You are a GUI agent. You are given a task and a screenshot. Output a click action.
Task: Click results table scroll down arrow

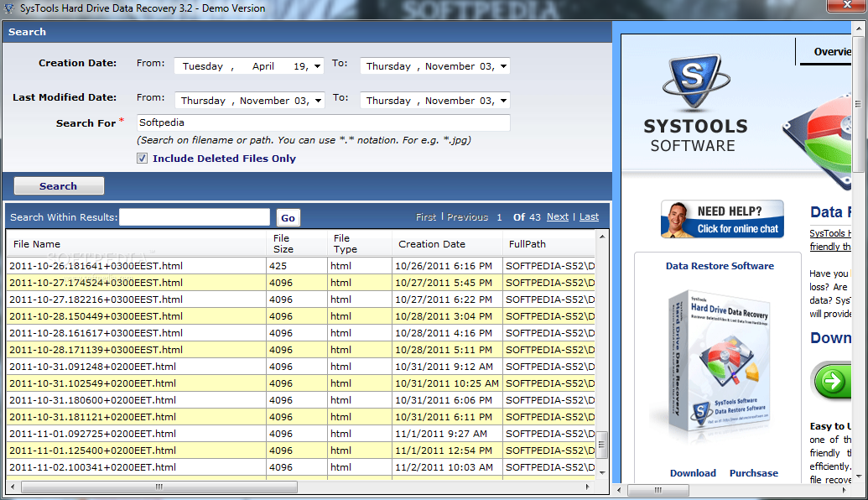(602, 473)
